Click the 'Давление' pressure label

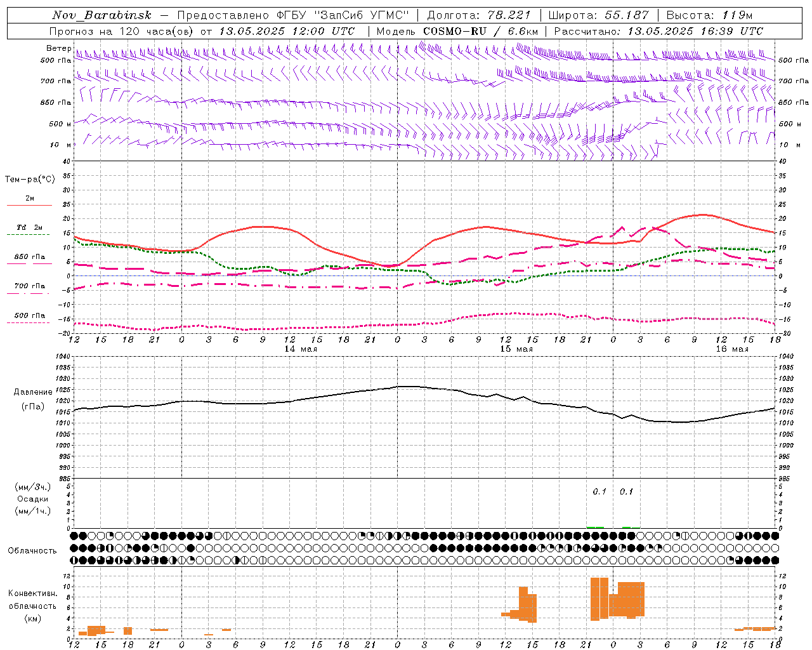pyautogui.click(x=33, y=392)
